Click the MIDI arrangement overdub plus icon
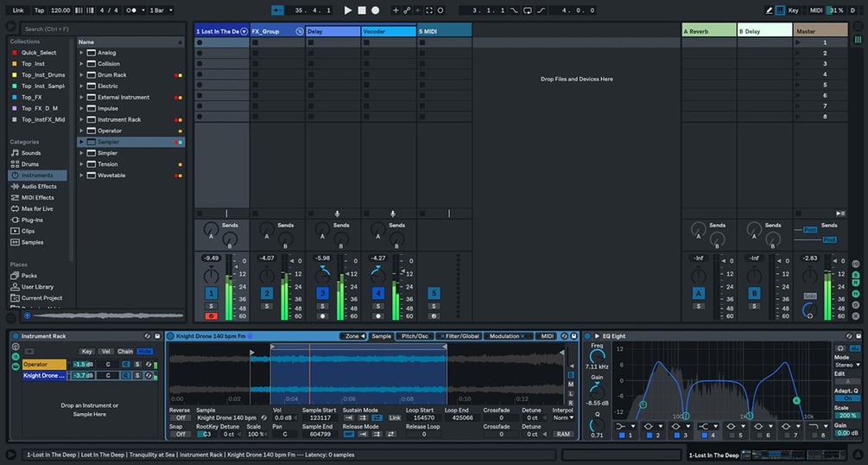Screen dimensions: 868x465 point(396,10)
